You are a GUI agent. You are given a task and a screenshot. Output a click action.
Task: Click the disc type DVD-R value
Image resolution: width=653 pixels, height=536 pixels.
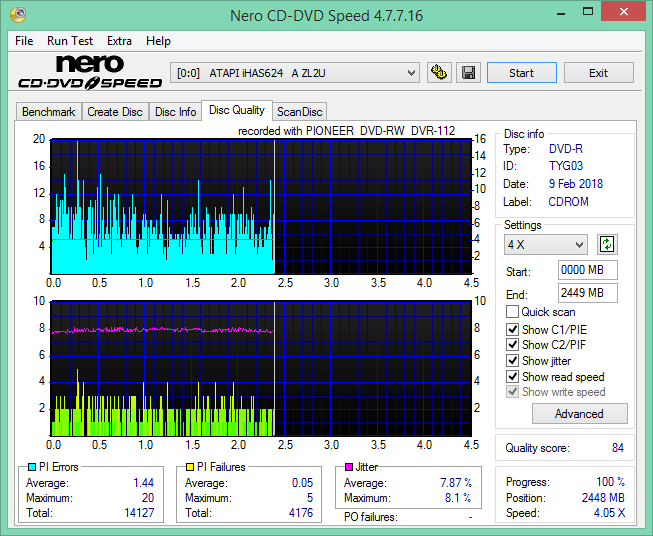pyautogui.click(x=566, y=149)
